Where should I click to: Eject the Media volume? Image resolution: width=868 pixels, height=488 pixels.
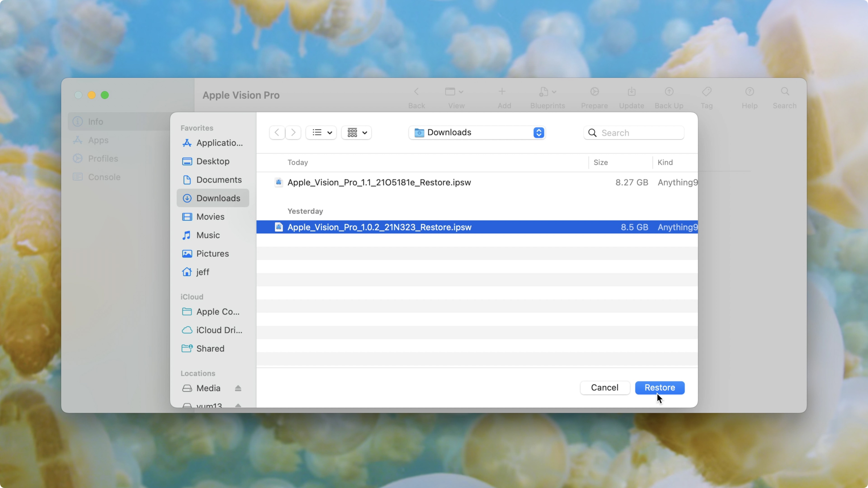(238, 388)
